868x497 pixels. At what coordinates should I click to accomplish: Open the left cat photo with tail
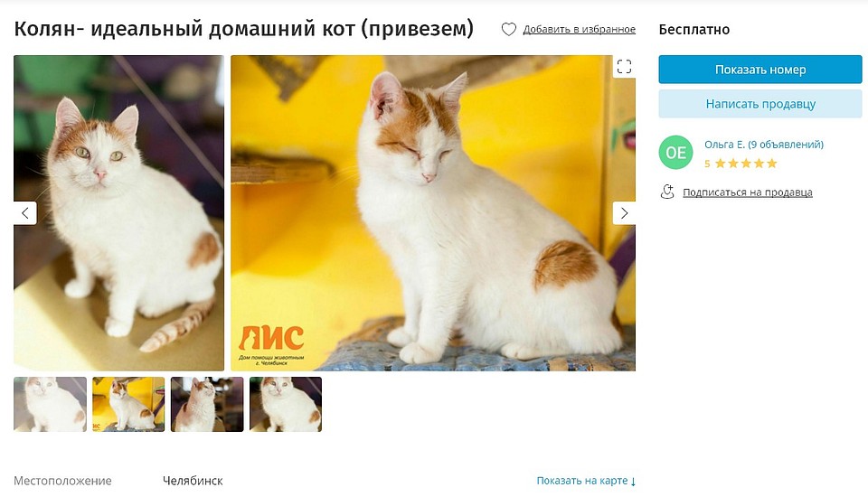point(119,213)
